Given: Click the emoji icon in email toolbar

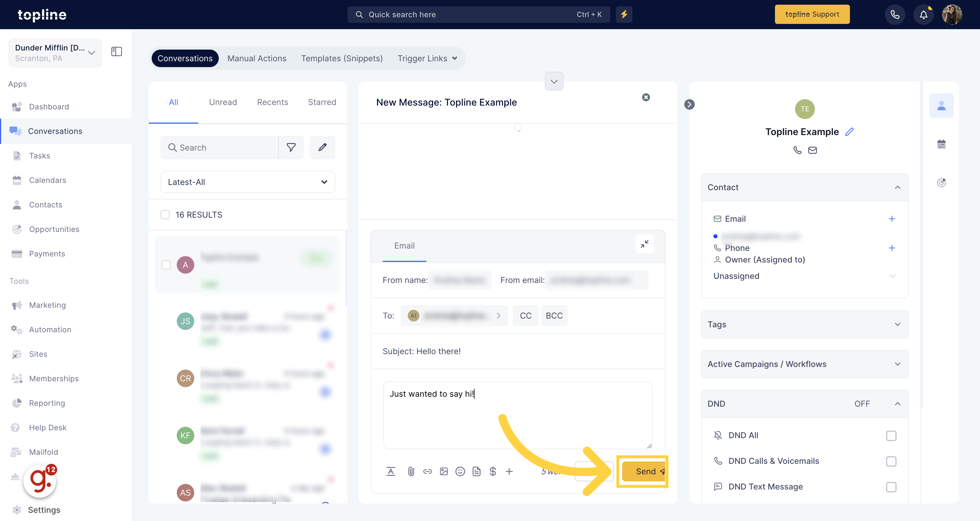Looking at the screenshot, I should tap(460, 471).
